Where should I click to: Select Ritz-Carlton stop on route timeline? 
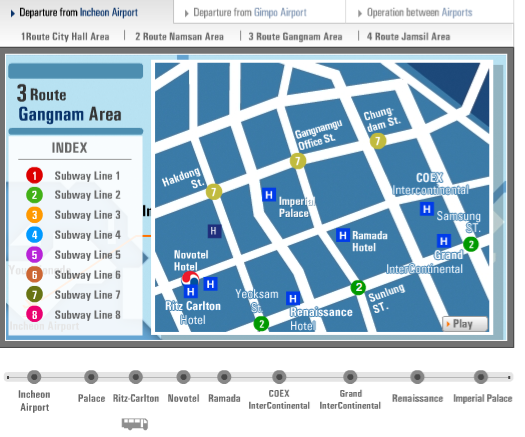click(x=136, y=377)
